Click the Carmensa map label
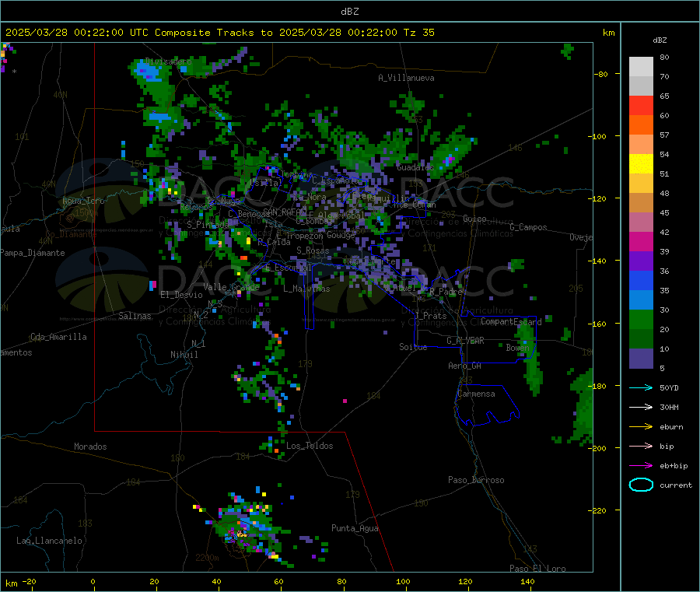The width and height of the screenshot is (700, 592). click(x=476, y=394)
